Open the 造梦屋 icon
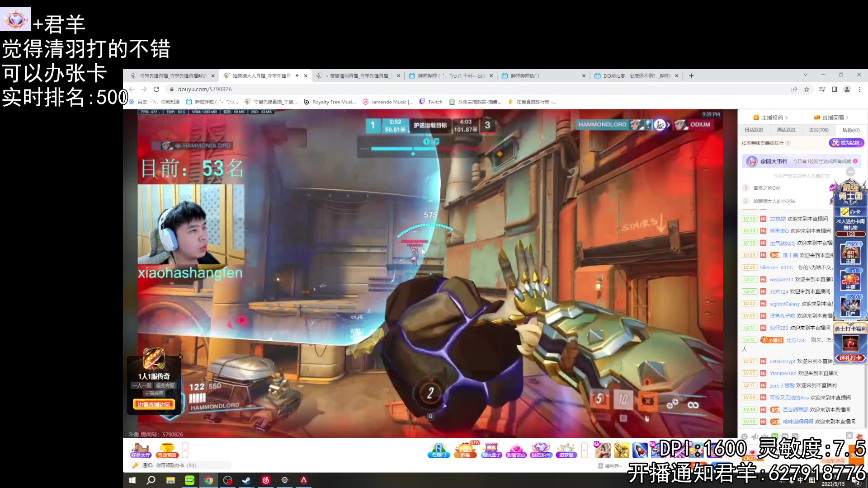 [x=566, y=450]
